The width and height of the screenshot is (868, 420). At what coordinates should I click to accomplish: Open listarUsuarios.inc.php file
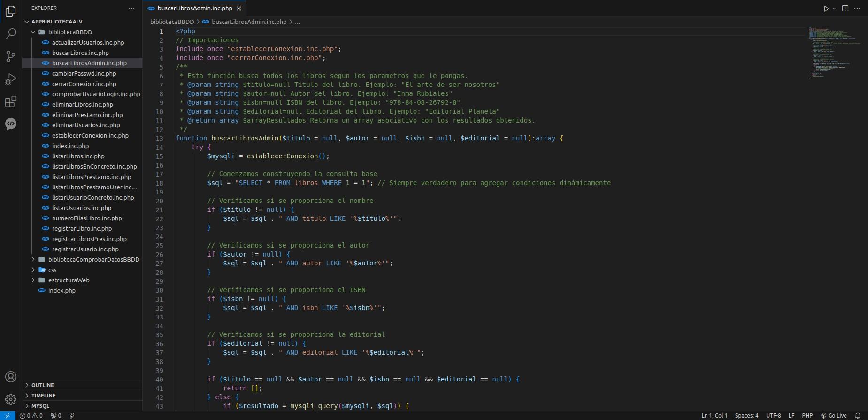(x=82, y=208)
